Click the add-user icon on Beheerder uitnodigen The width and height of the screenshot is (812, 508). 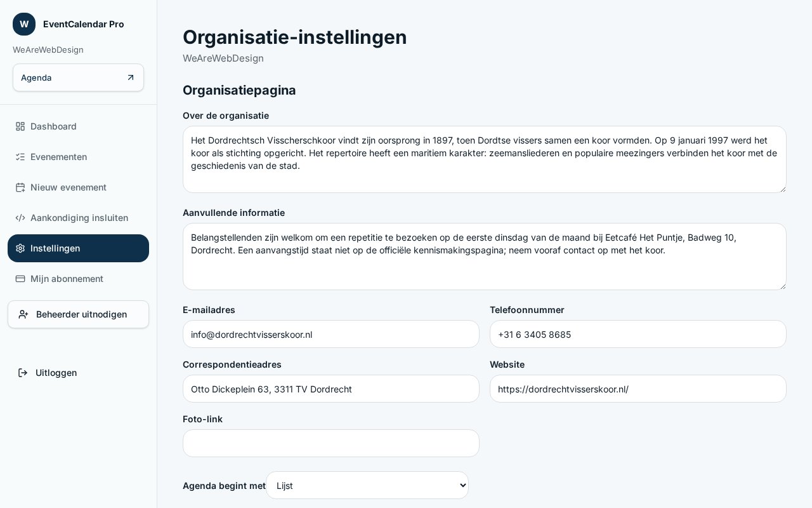tap(23, 314)
